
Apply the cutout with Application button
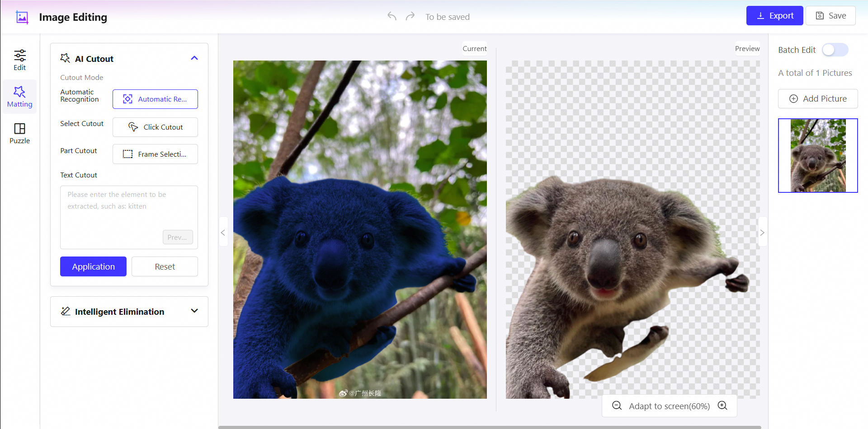pos(93,266)
